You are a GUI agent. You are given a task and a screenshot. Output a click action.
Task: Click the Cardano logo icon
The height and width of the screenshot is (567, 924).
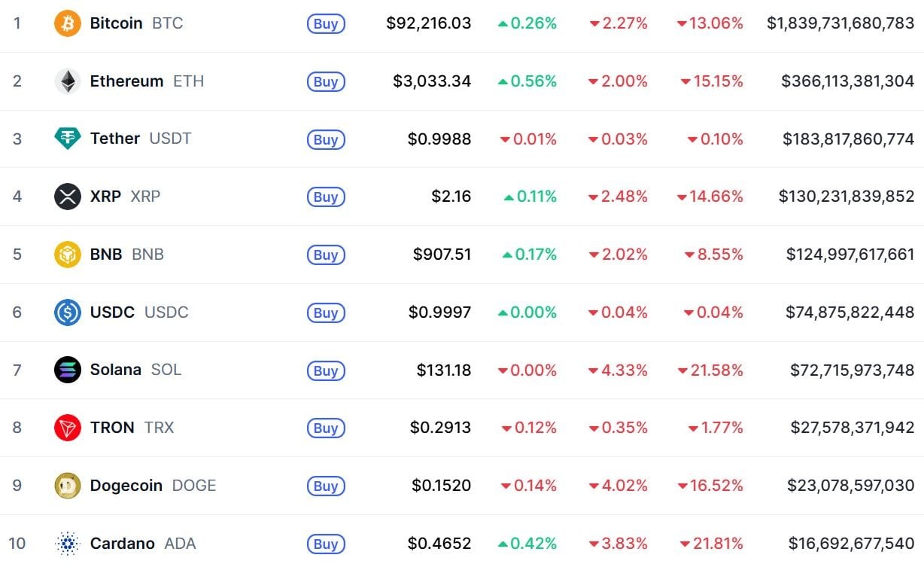pyautogui.click(x=68, y=543)
